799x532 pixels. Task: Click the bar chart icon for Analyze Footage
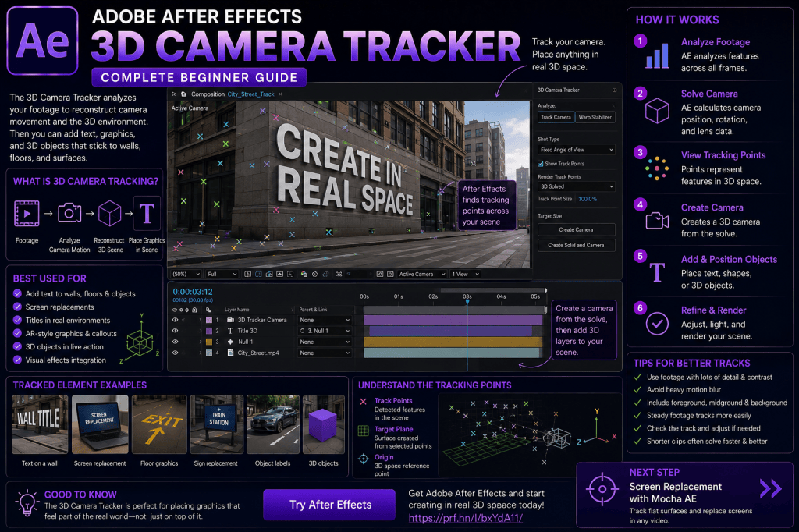657,56
